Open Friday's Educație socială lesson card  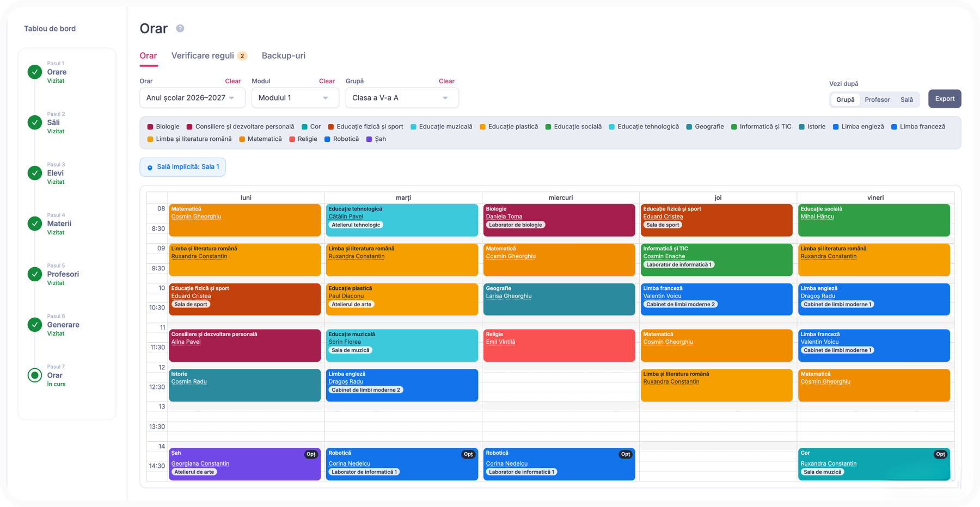point(874,220)
